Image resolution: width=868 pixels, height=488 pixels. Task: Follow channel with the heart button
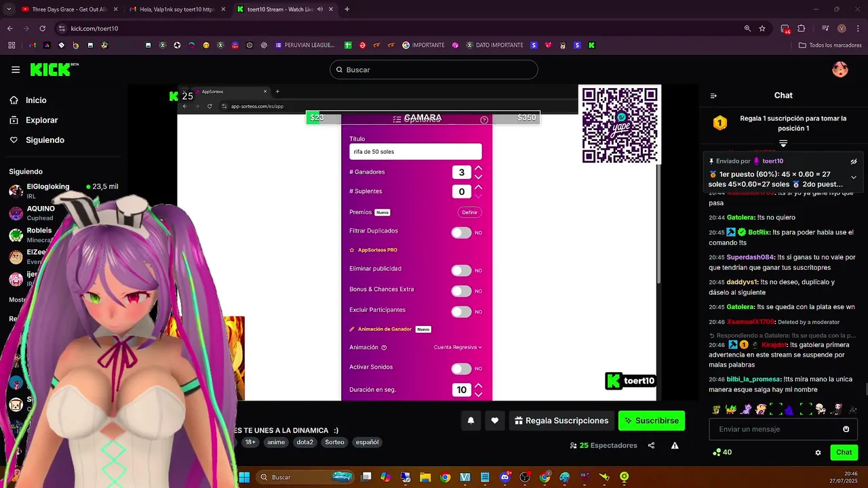click(494, 421)
